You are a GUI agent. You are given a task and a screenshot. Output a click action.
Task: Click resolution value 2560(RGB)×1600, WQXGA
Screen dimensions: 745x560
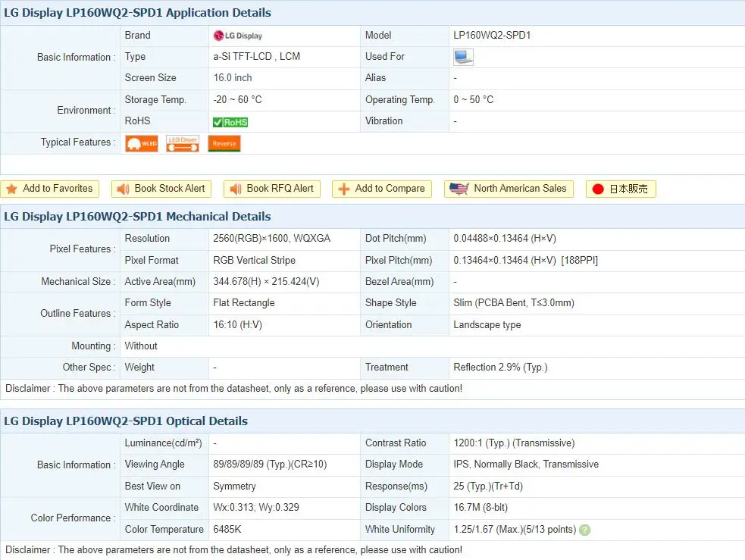coord(272,239)
